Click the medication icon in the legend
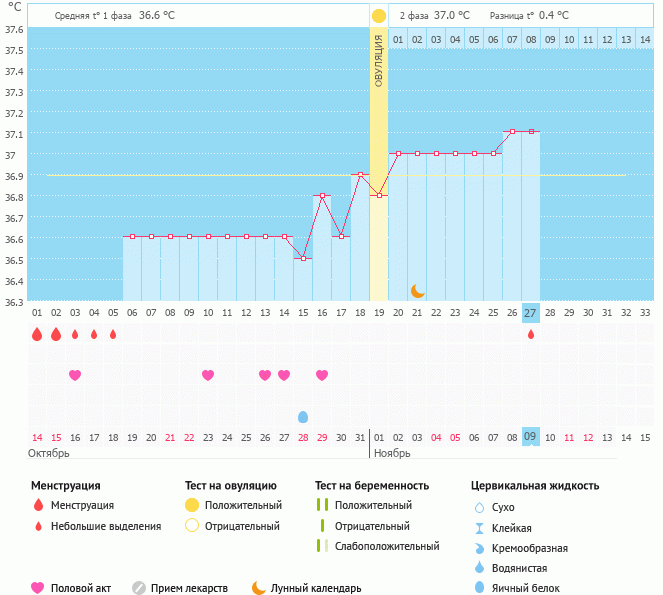This screenshot has height=595, width=663. pos(139,588)
